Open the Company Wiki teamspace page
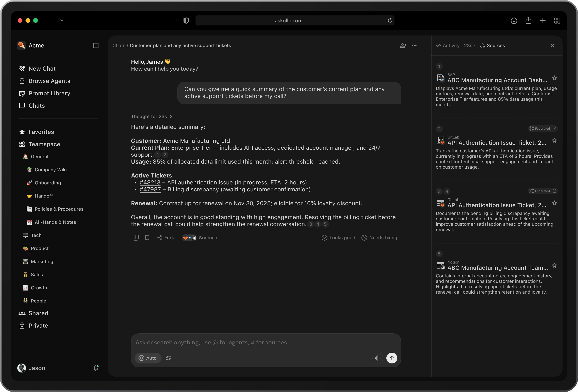The height and width of the screenshot is (392, 578). pos(50,170)
